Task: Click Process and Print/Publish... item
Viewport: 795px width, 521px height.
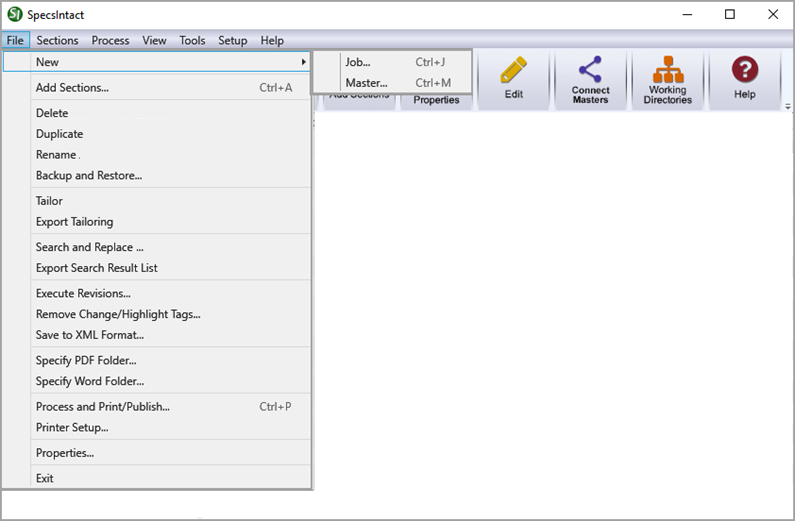Action: click(x=103, y=407)
